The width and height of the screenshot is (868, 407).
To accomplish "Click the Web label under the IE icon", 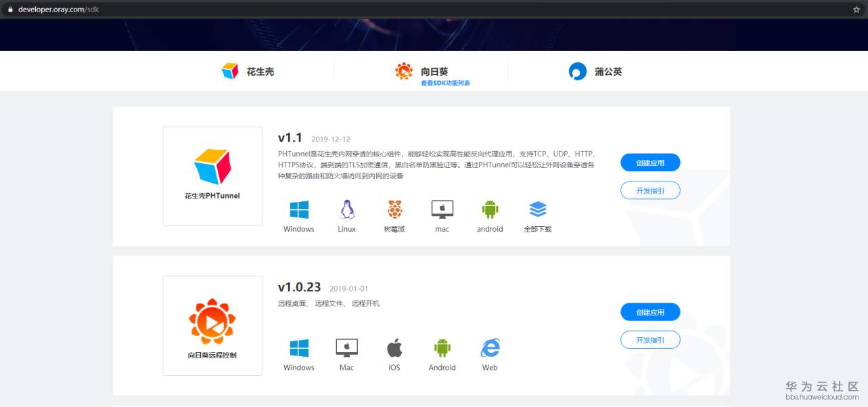I will pyautogui.click(x=490, y=368).
